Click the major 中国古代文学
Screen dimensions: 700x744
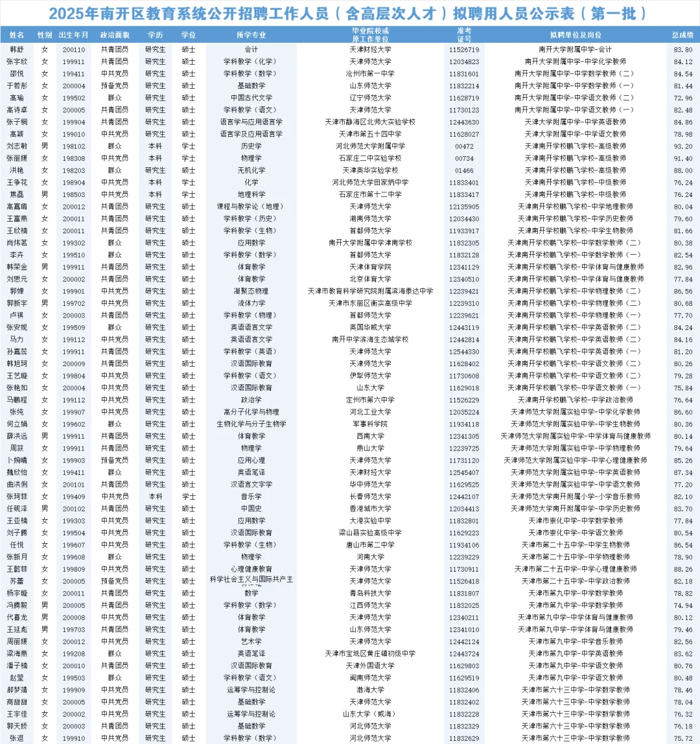[251, 98]
